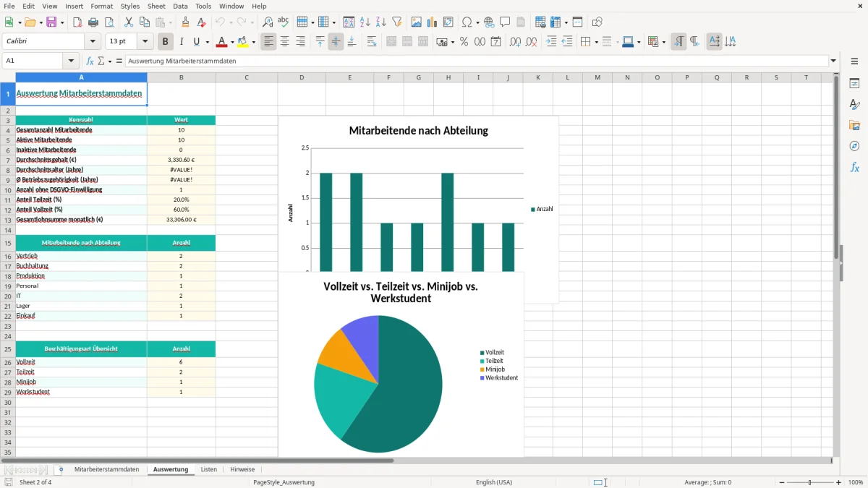Toggle Italic formatting

[x=182, y=42]
